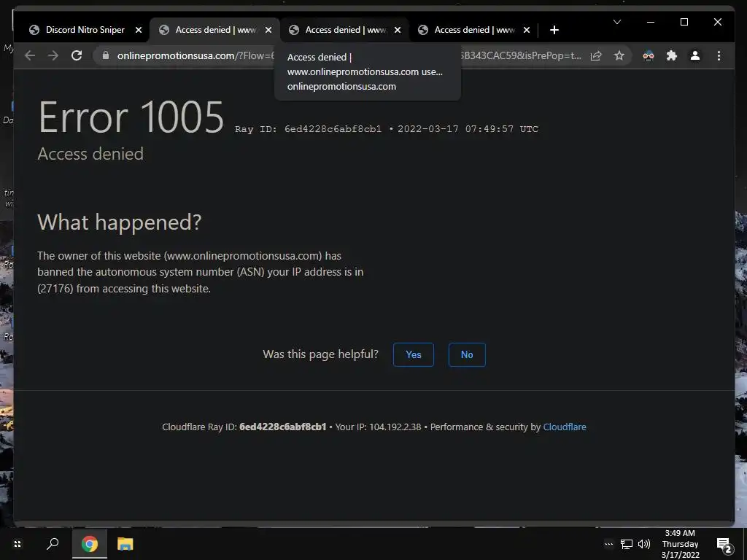Click the 2022-03-17 07:49:57 UTC timestamp
The height and width of the screenshot is (560, 747).
coord(468,129)
